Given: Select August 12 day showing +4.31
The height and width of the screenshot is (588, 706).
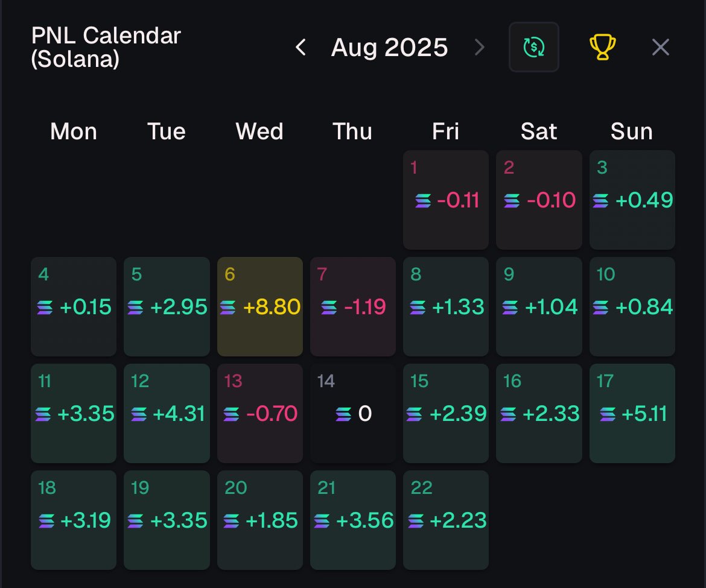Looking at the screenshot, I should [167, 414].
